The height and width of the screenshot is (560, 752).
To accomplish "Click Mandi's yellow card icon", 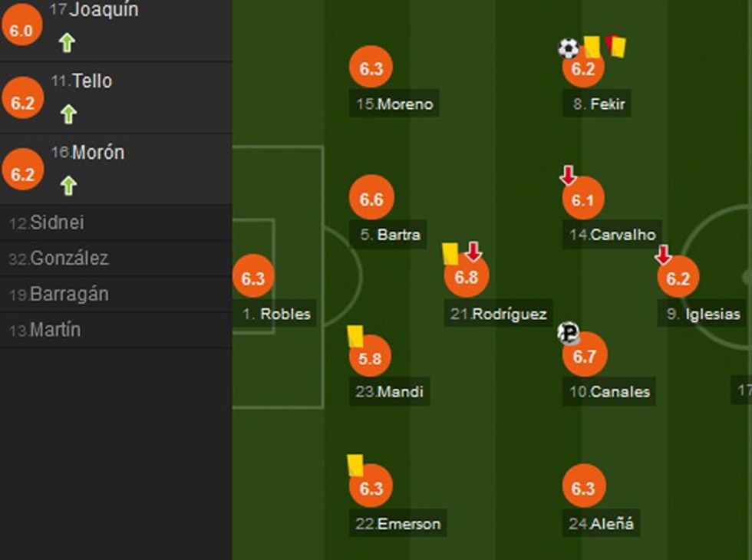I will [x=355, y=335].
